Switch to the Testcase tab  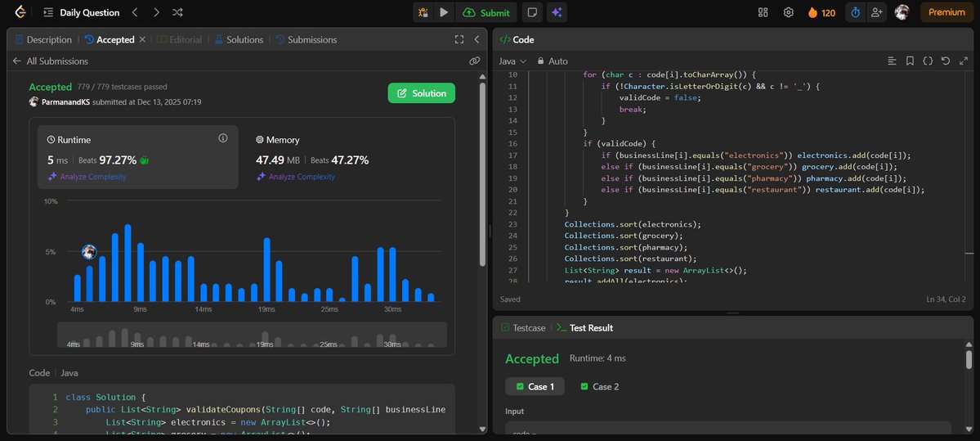click(x=523, y=328)
